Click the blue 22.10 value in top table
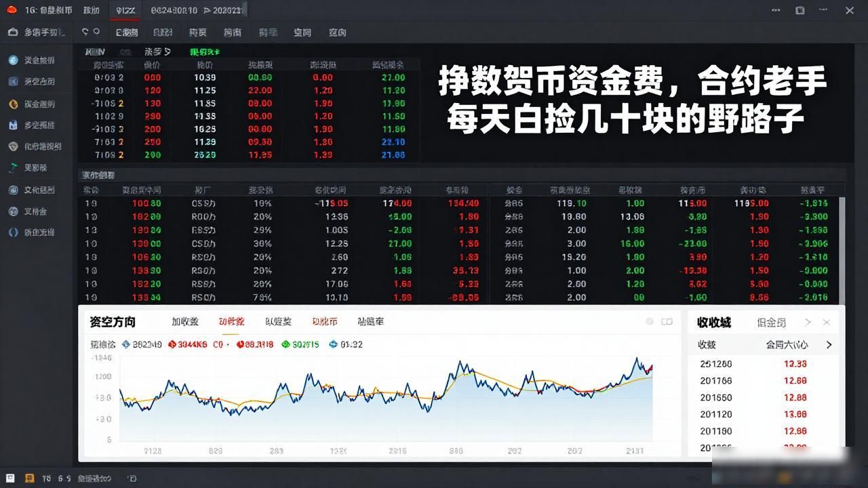Screen dimensions: 868x488 point(393,142)
